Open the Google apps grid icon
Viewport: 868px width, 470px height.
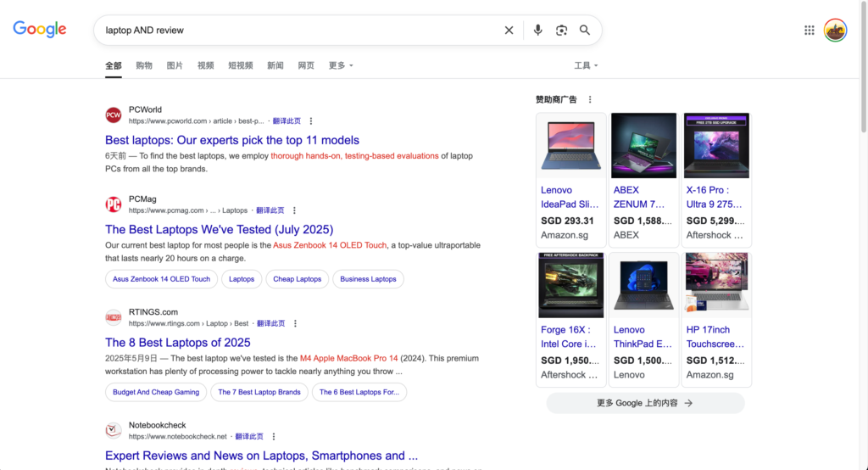pyautogui.click(x=810, y=30)
